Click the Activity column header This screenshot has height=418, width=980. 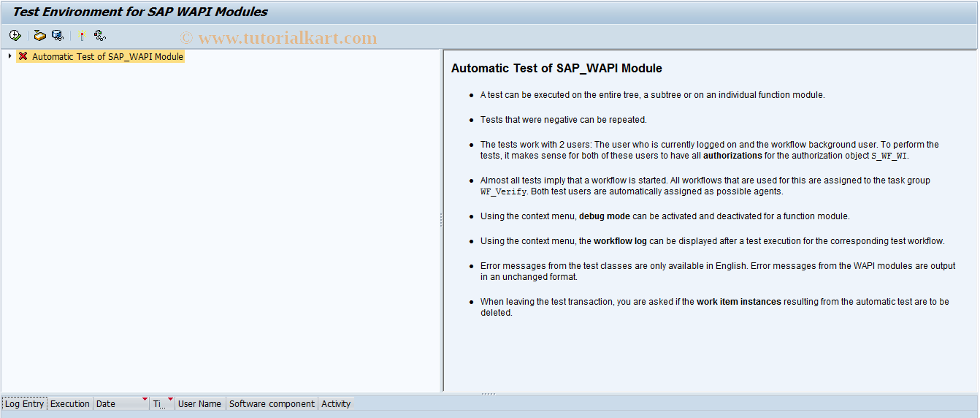(336, 403)
